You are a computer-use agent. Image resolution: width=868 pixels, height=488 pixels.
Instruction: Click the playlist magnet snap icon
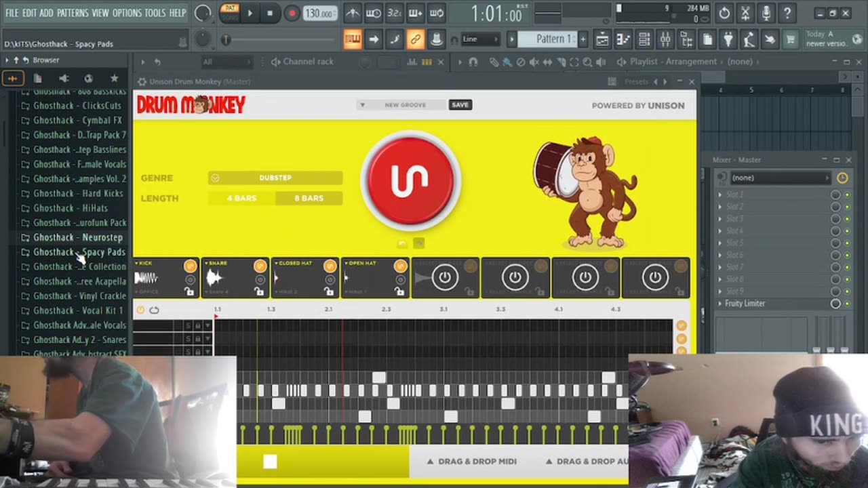pos(473,62)
